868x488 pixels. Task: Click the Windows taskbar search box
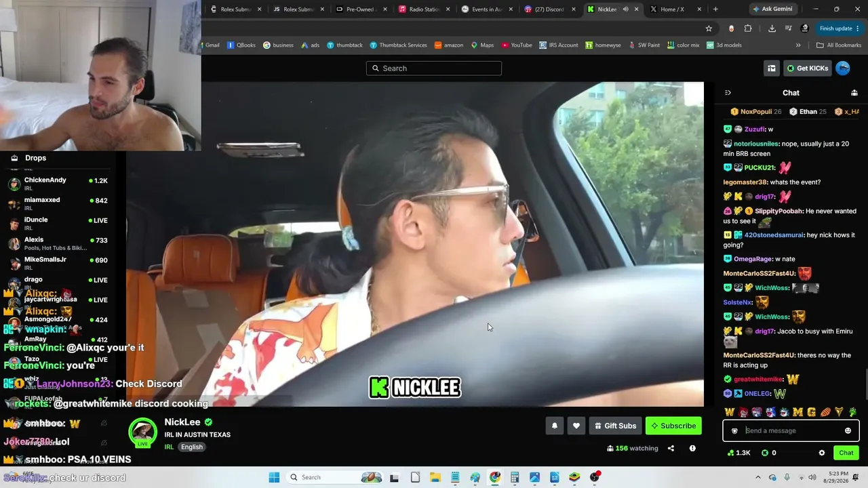tap(334, 477)
